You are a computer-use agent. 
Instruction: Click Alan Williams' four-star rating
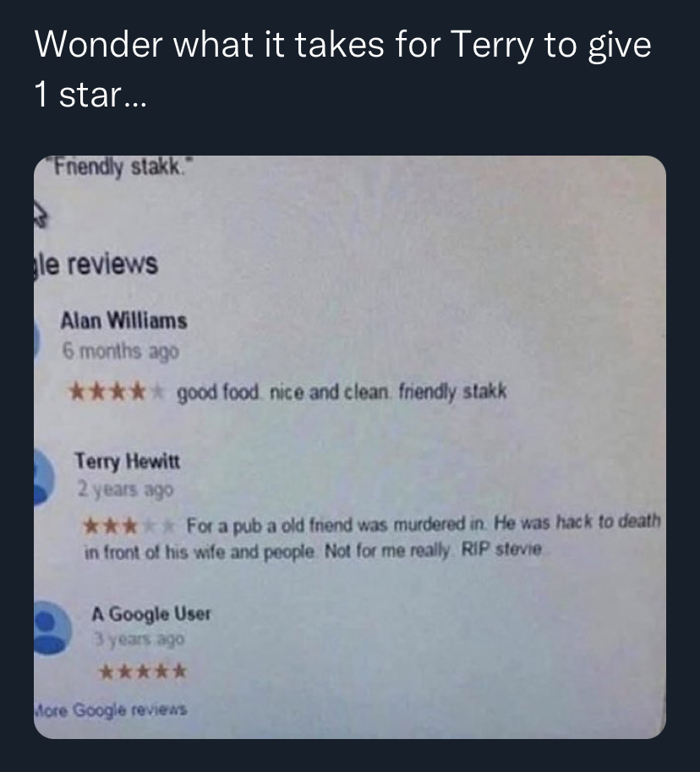coord(116,391)
